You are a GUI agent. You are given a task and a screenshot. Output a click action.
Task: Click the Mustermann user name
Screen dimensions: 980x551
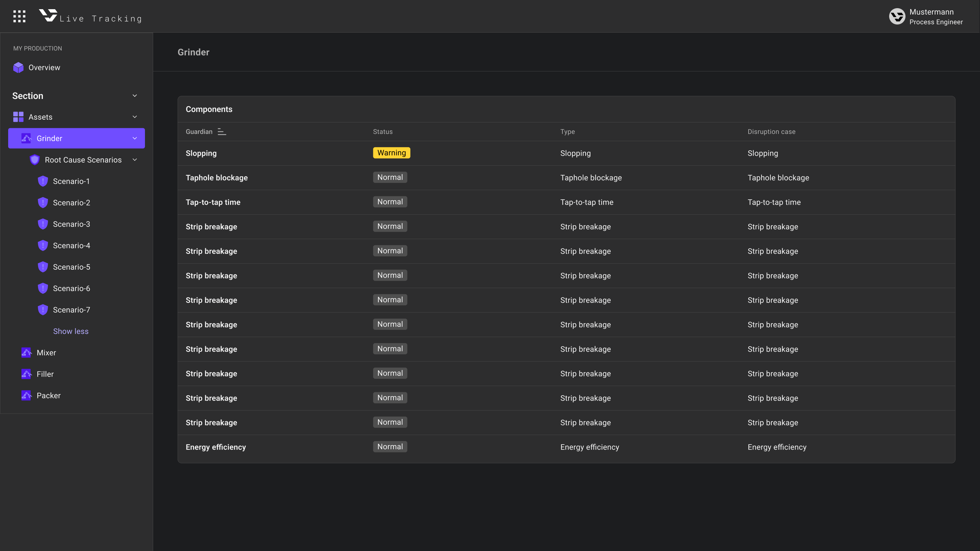[931, 12]
